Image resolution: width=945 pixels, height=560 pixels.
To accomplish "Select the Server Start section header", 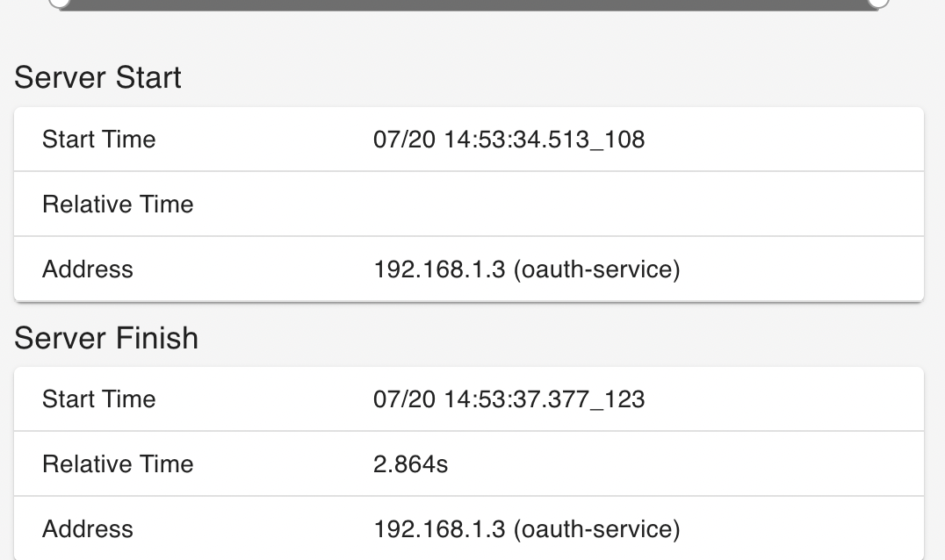I will coord(97,77).
